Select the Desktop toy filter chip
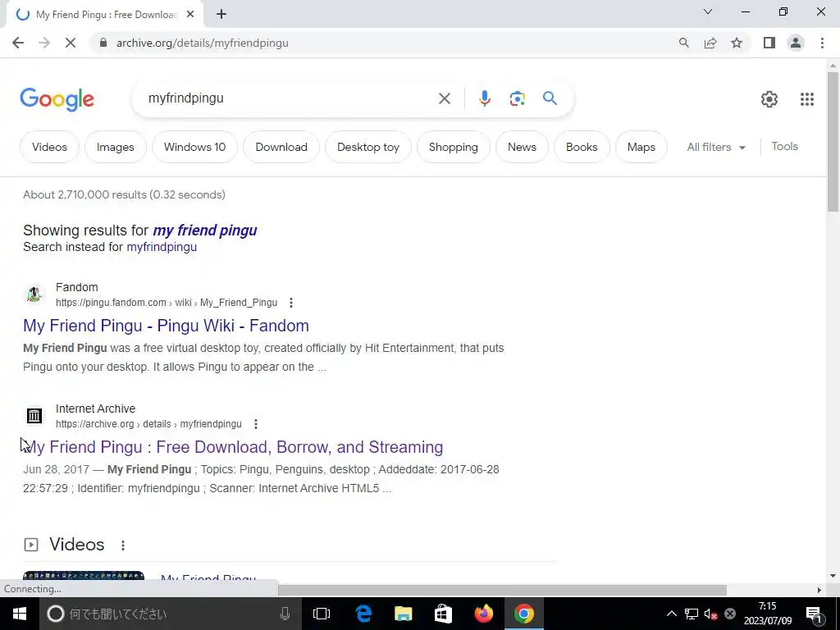Image resolution: width=840 pixels, height=630 pixels. coord(368,148)
